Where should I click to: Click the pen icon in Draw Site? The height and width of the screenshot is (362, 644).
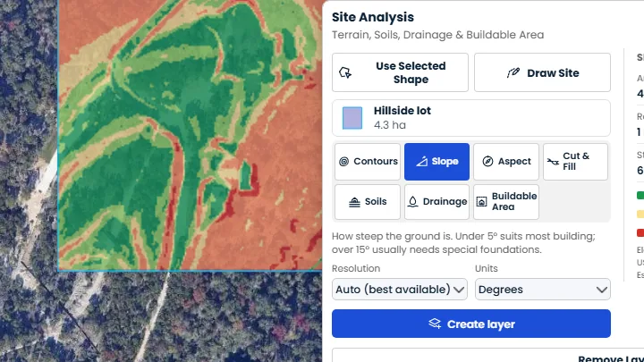(513, 72)
